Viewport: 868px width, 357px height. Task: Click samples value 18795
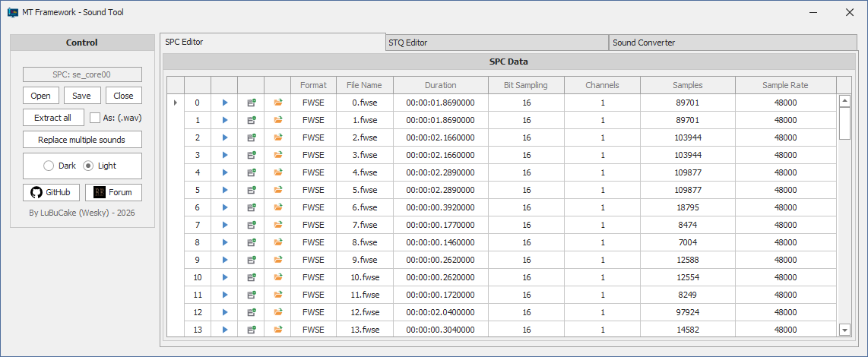click(688, 207)
